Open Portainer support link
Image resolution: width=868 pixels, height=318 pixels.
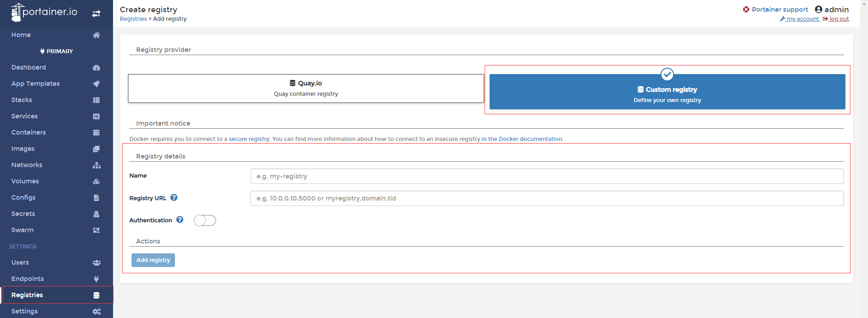(780, 9)
